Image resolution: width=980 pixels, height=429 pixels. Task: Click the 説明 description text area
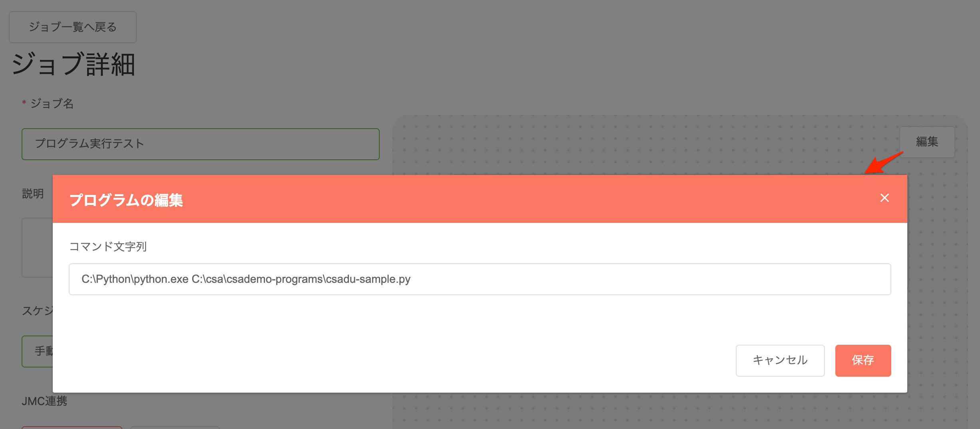click(x=37, y=248)
